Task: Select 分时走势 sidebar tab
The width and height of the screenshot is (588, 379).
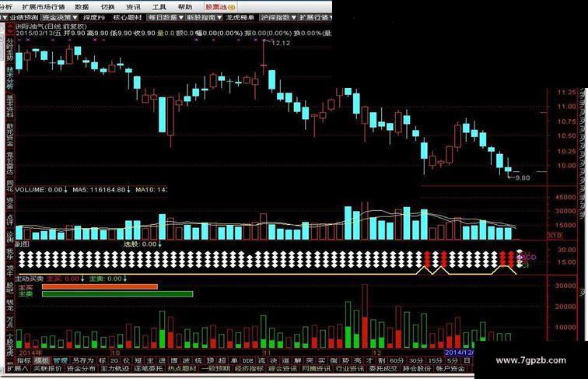Action: pyautogui.click(x=10, y=50)
